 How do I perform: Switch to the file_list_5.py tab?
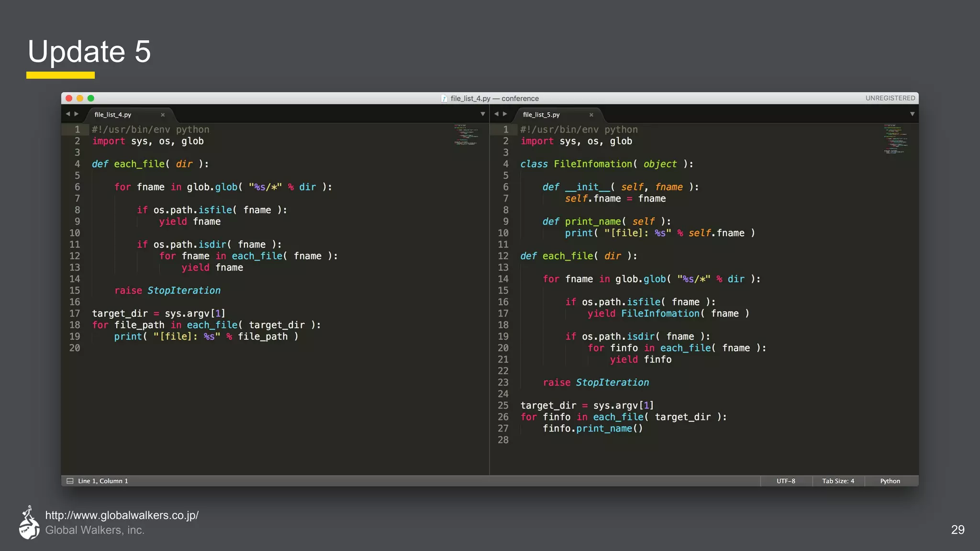[541, 115]
